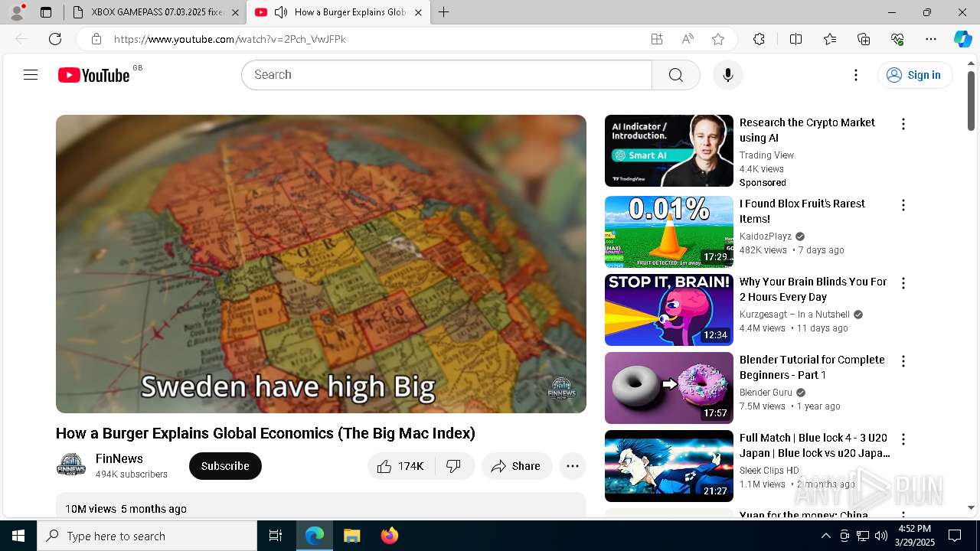This screenshot has height=551, width=980.
Task: Show hidden tray icons chevron
Action: click(825, 536)
